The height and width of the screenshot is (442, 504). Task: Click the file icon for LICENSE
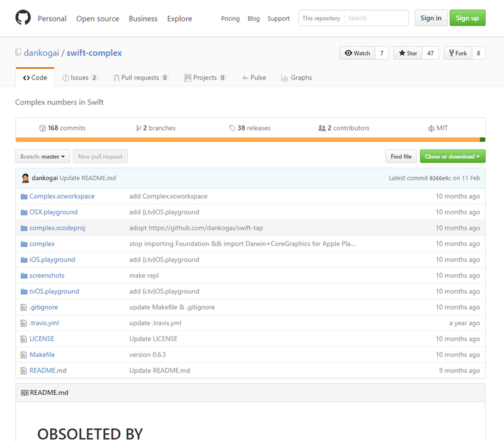pyautogui.click(x=23, y=339)
